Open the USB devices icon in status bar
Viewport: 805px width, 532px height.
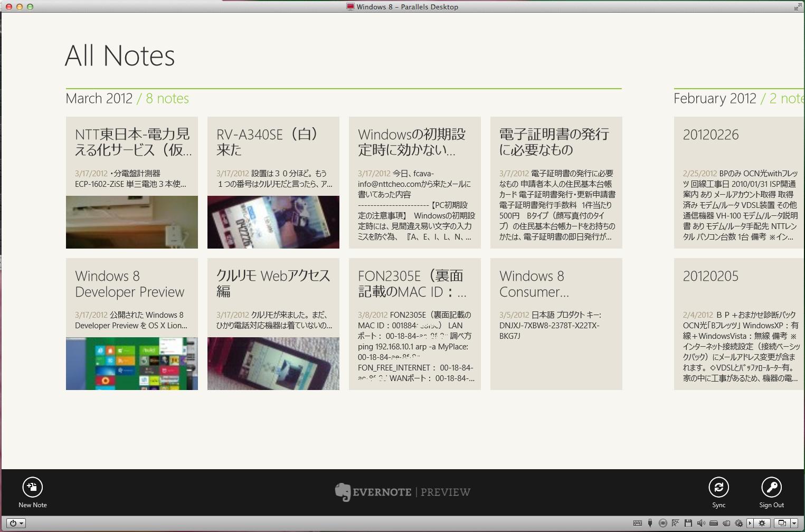pyautogui.click(x=650, y=523)
